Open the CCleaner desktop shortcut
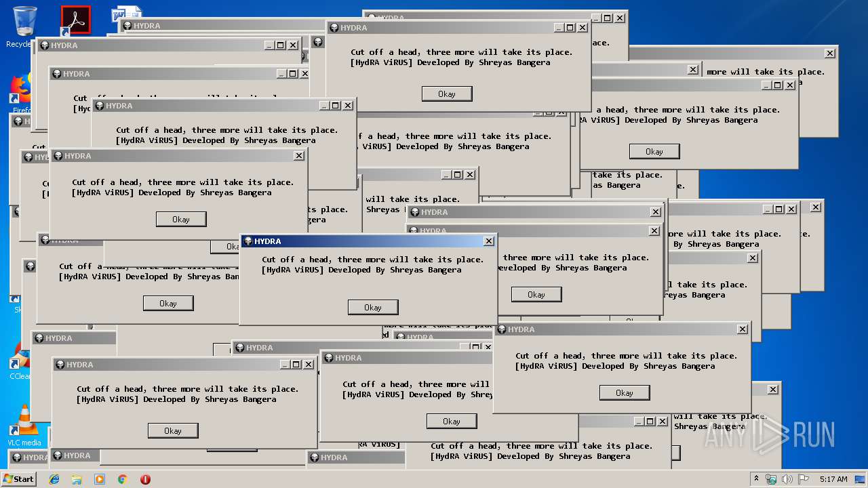Viewport: 868px width, 488px height. [x=20, y=361]
